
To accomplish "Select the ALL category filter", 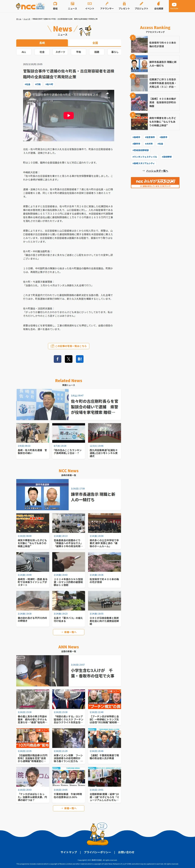I will click(24, 52).
